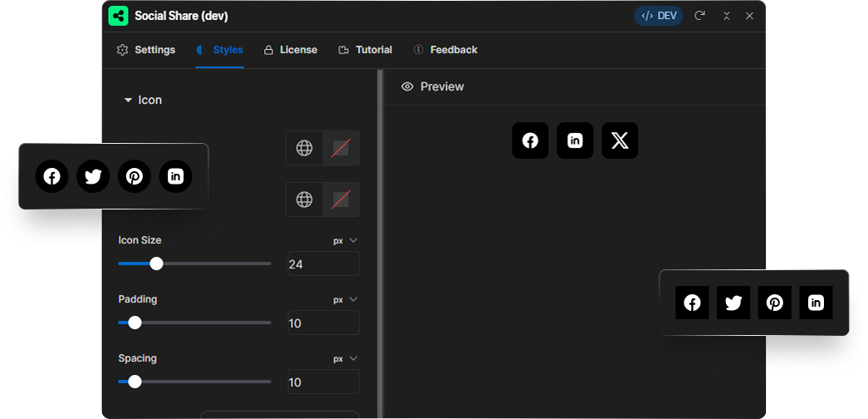Click the square Twitter icon in right card
Image resolution: width=868 pixels, height=419 pixels.
733,303
